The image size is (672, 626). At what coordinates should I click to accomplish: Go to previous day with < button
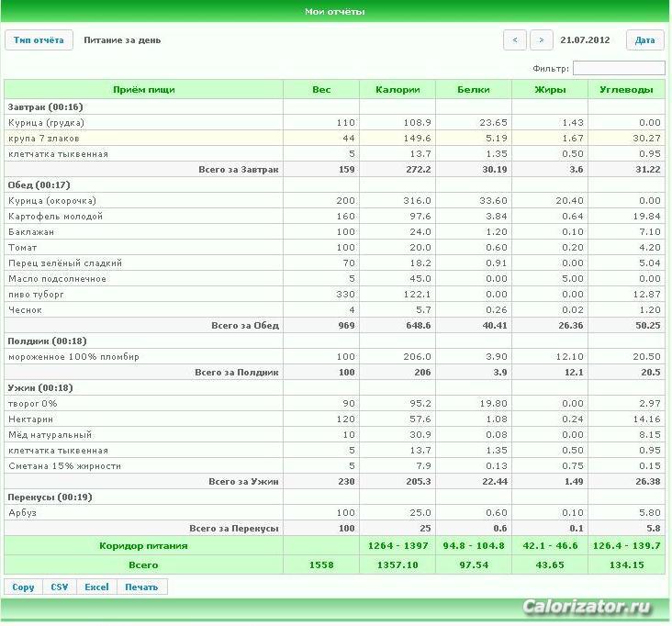pyautogui.click(x=515, y=40)
